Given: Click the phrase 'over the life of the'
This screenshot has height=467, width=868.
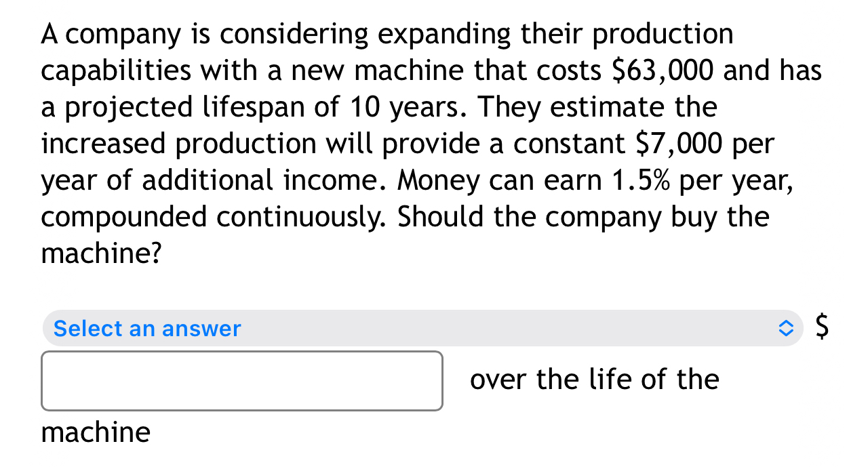Looking at the screenshot, I should click(x=595, y=380).
